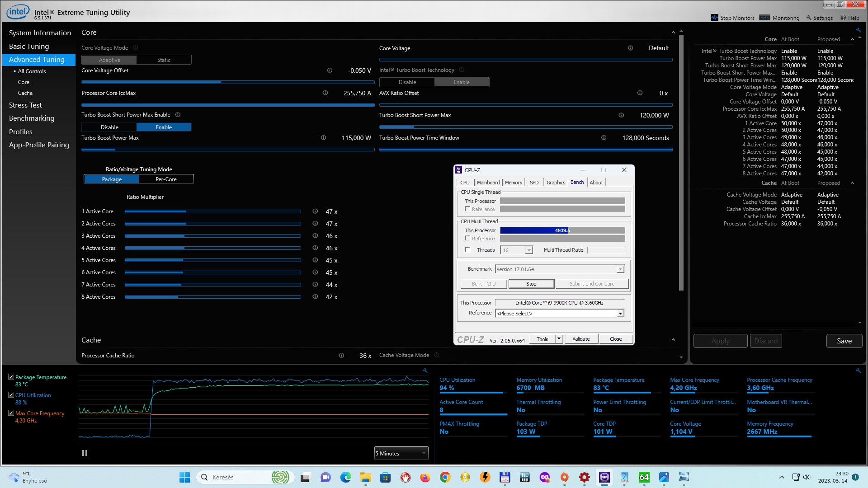Click info icon for AVX Ratio Offset

[x=640, y=93]
